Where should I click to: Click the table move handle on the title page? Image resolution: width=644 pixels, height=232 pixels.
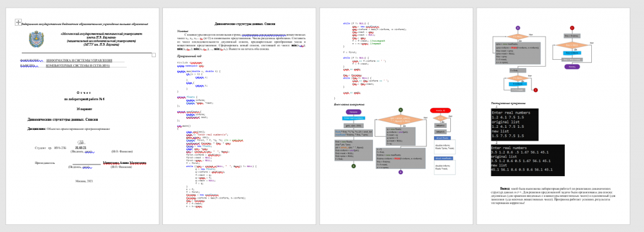18,22
